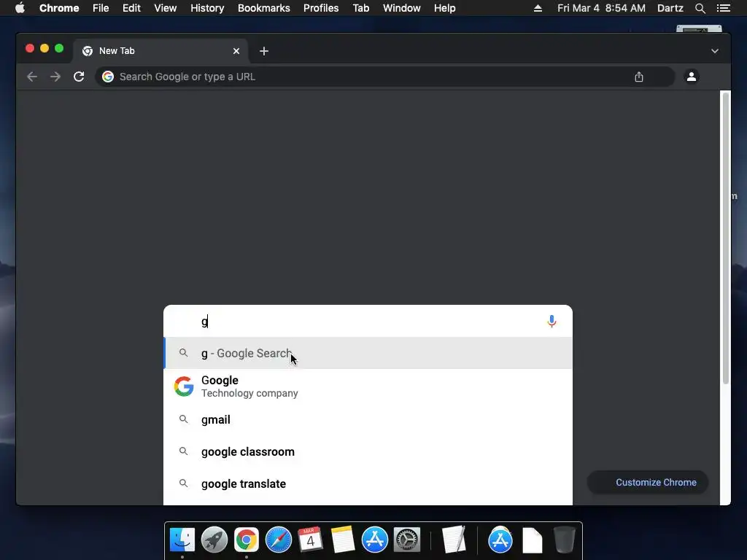The image size is (747, 560).
Task: Open the History menu
Action: point(207,8)
